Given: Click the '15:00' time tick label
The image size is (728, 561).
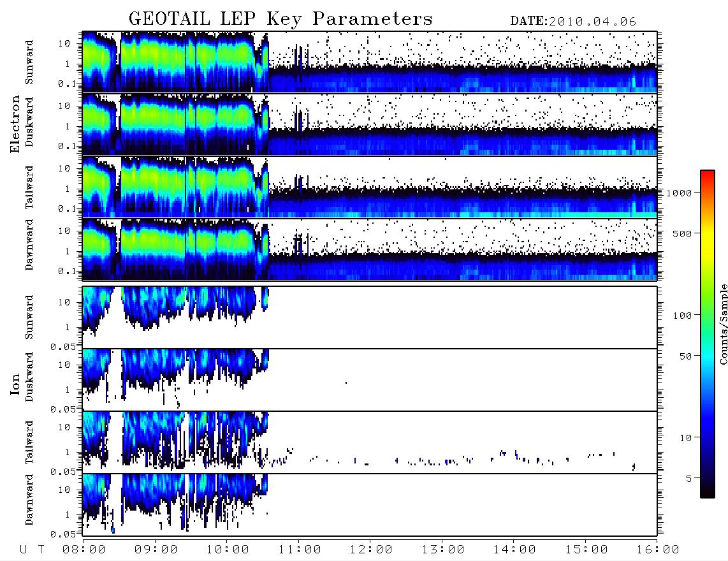Looking at the screenshot, I should click(x=586, y=550).
